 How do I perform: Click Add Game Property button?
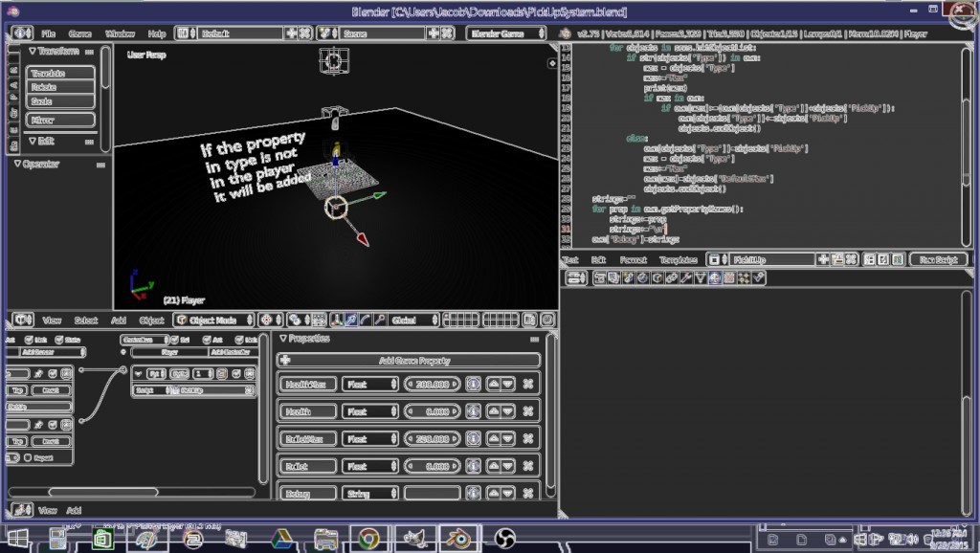(409, 361)
